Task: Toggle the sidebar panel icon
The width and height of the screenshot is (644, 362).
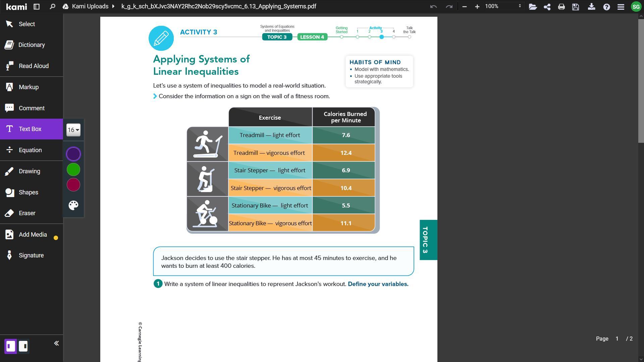Action: coord(37,6)
